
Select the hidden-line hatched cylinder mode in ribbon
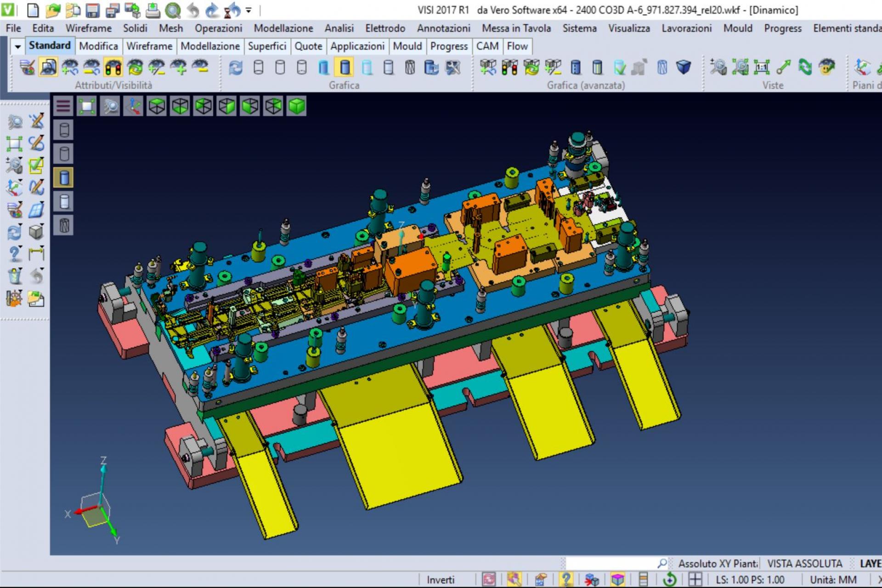[410, 68]
